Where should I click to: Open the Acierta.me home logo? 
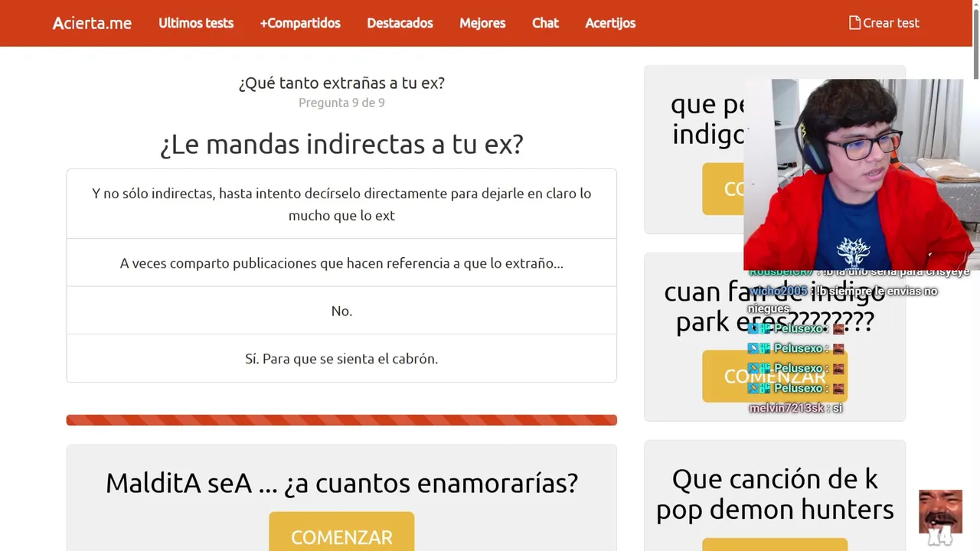[x=92, y=23]
